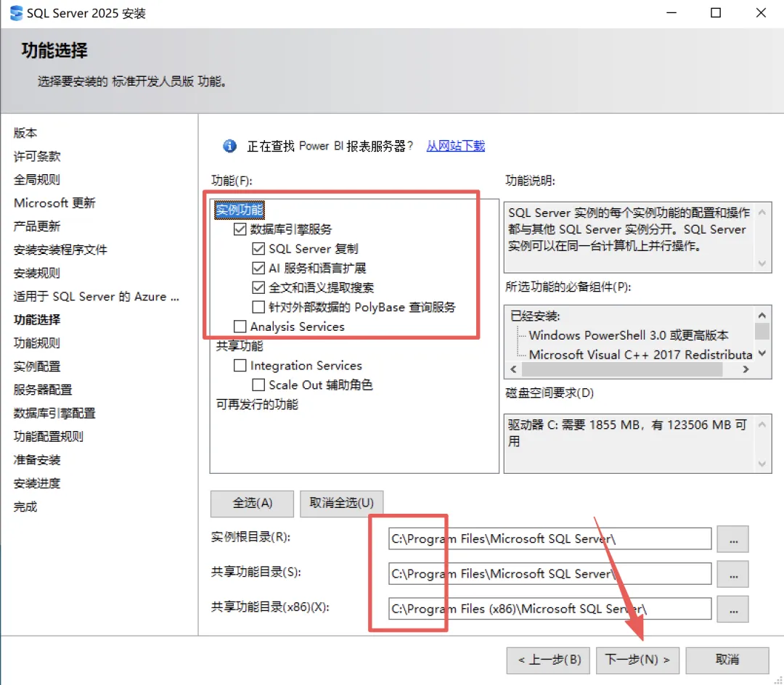Image resolution: width=784 pixels, height=685 pixels.
Task: Click 功能说明 scrollbar up arrow
Action: [762, 212]
